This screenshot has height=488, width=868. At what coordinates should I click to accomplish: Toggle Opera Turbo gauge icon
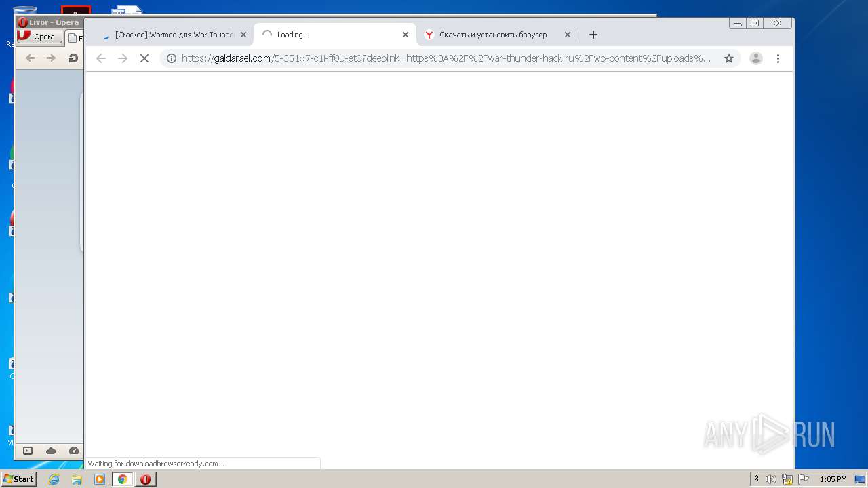[74, 451]
